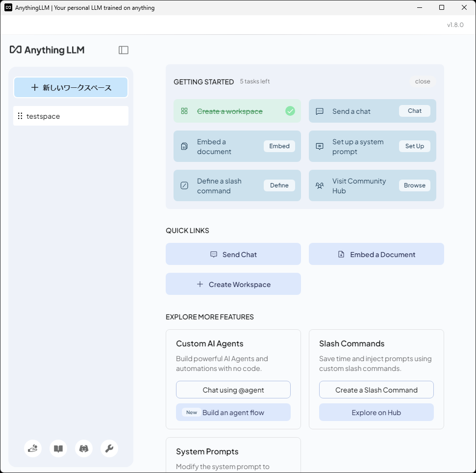This screenshot has width=476, height=473.
Task: Open the Send Chat quick link
Action: [x=233, y=254]
